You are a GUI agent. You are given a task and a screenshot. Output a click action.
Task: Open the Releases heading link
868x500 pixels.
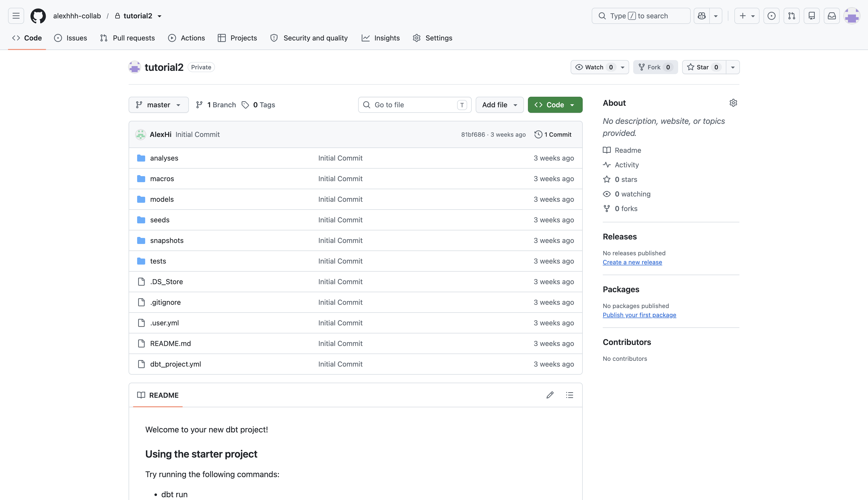(x=620, y=237)
